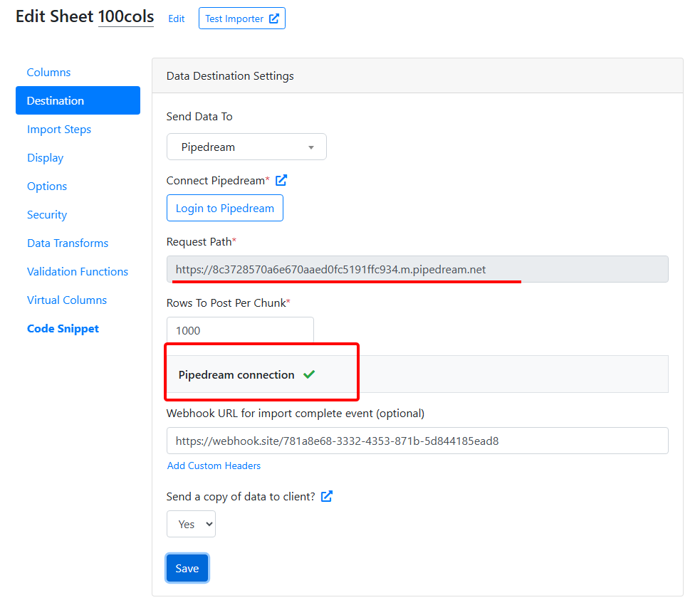Open the Import Steps section
The width and height of the screenshot is (700, 610).
pyautogui.click(x=59, y=130)
